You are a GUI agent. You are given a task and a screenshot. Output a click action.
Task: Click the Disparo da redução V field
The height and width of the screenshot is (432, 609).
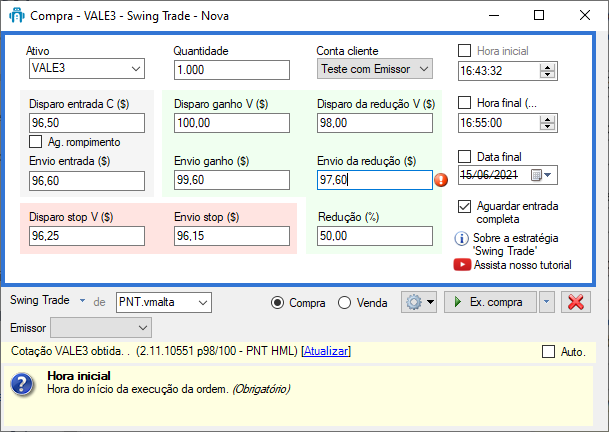click(375, 123)
